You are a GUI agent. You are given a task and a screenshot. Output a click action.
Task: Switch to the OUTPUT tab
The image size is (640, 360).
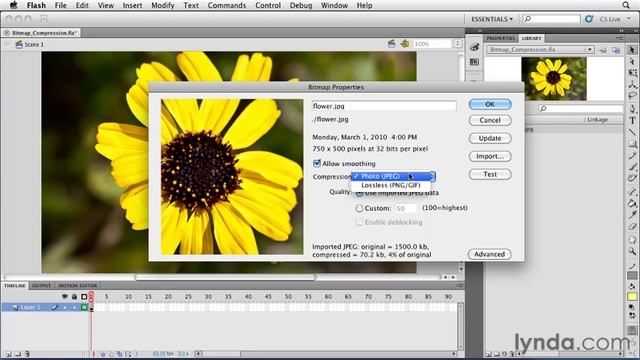point(41,285)
